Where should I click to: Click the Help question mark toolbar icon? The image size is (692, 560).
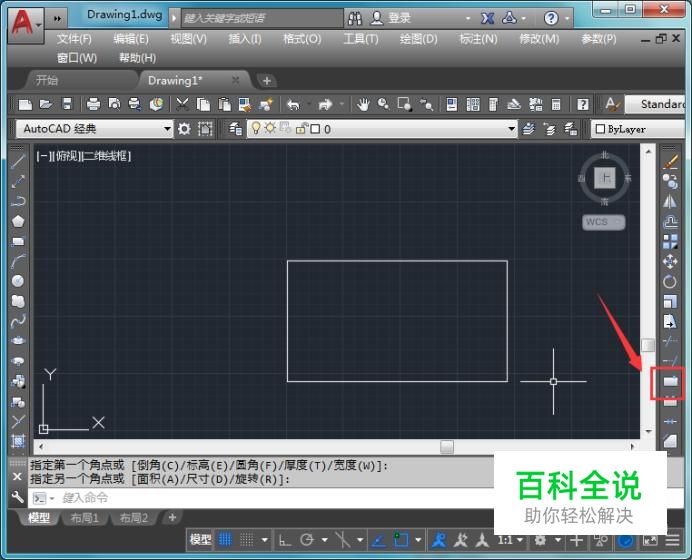click(583, 105)
